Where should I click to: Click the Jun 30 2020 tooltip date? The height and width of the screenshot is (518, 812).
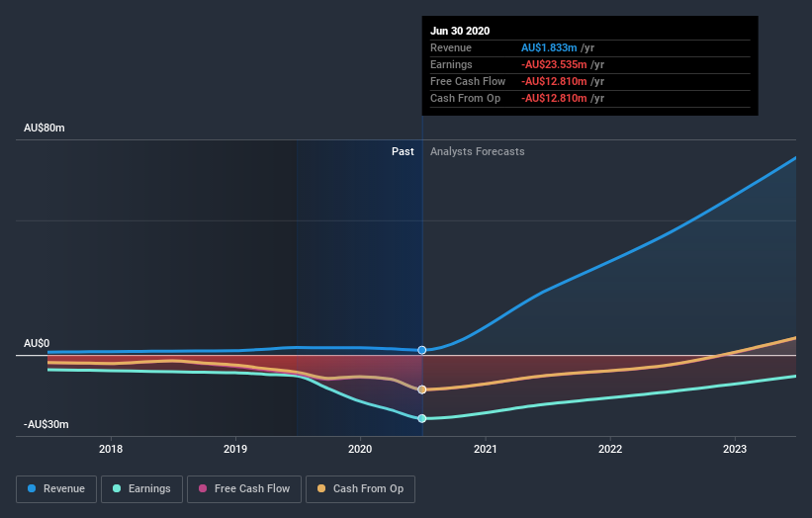click(x=460, y=31)
